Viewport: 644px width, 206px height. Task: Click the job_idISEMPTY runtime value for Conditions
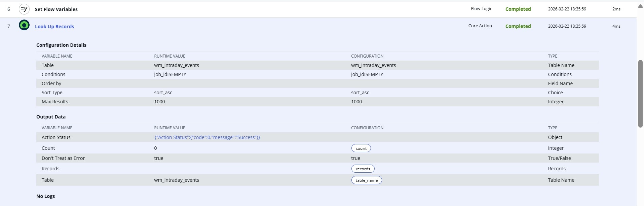(170, 74)
